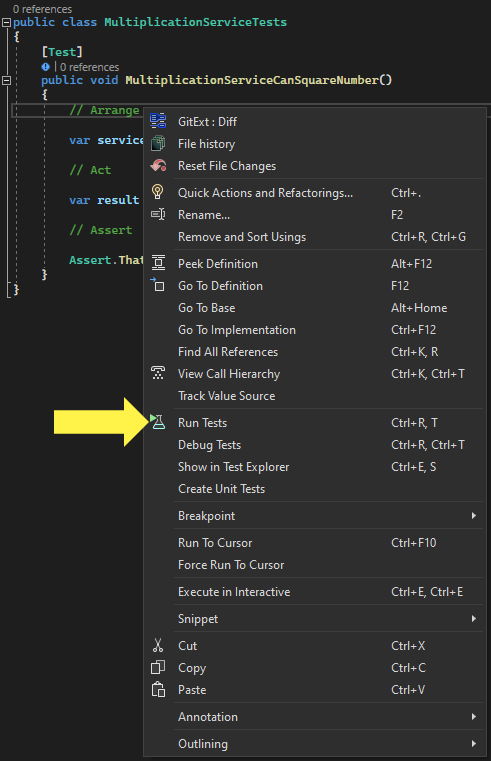Choose Force Run To Cursor
The height and width of the screenshot is (761, 491).
pyautogui.click(x=314, y=565)
